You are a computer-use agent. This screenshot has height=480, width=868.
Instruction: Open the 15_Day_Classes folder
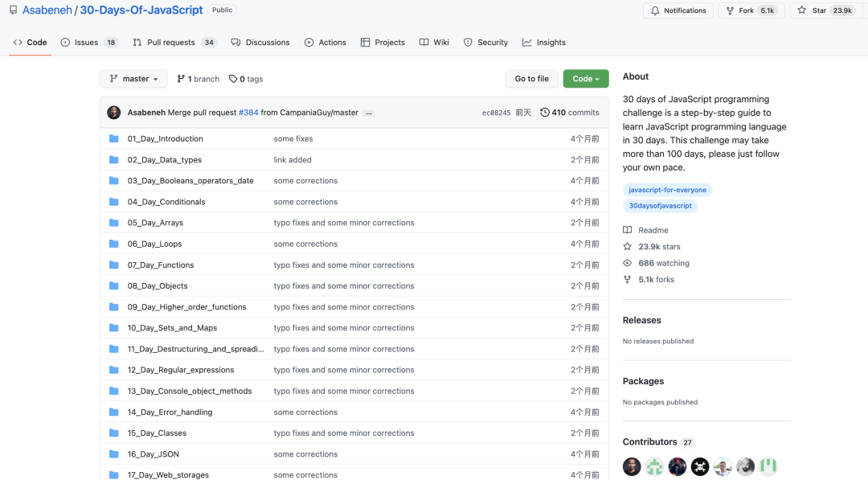pyautogui.click(x=157, y=433)
